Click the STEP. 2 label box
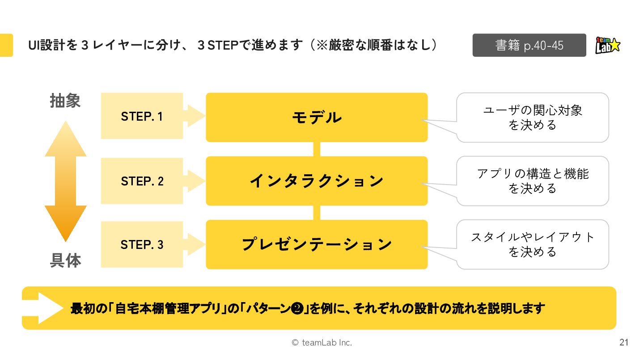644x362 pixels. (x=142, y=181)
